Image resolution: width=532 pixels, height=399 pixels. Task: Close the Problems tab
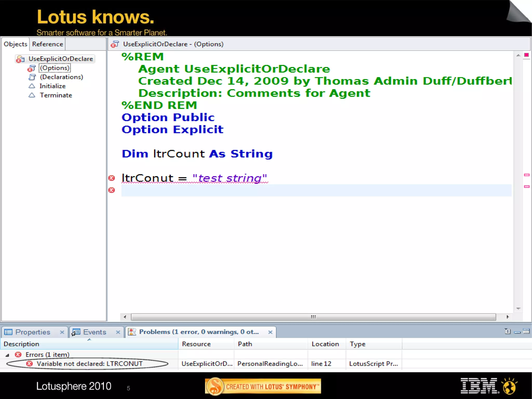pyautogui.click(x=270, y=332)
